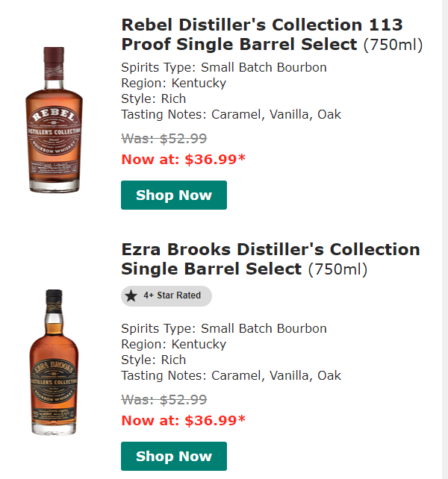The width and height of the screenshot is (448, 479).
Task: Click the star icon in the rating badge
Action: coord(131,295)
